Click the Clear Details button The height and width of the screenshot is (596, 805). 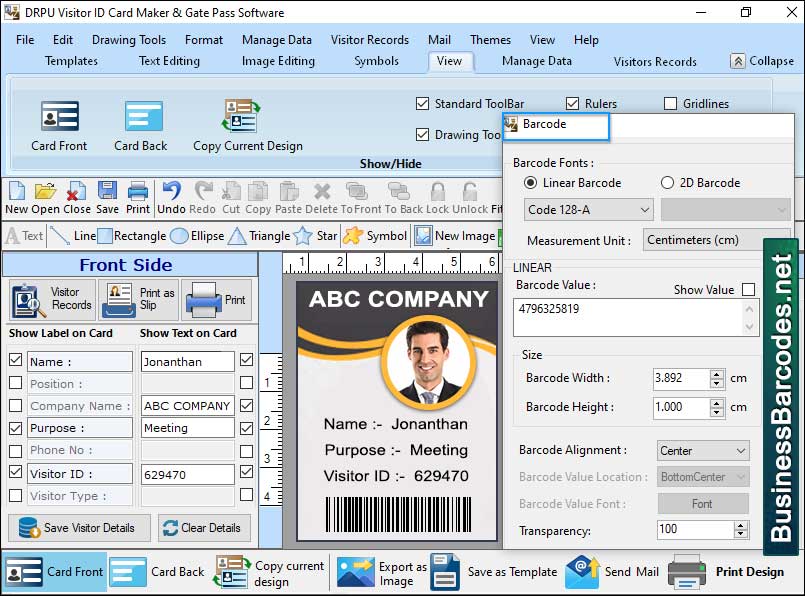click(x=204, y=527)
